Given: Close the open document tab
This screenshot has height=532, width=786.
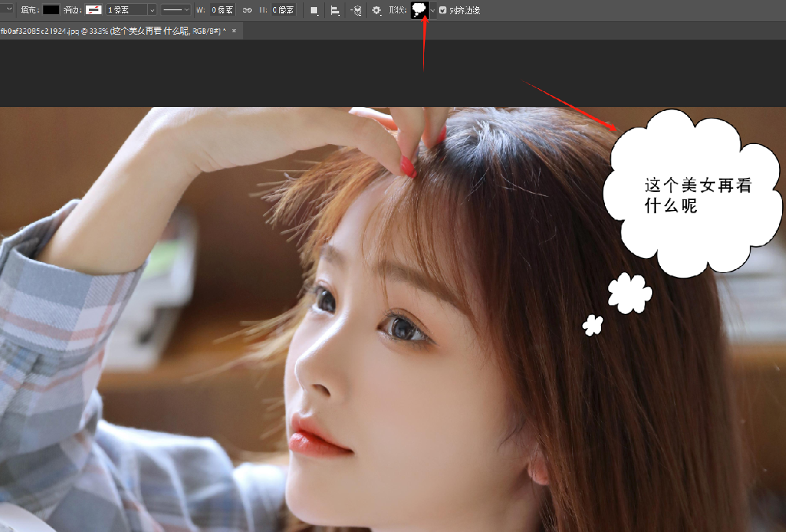Looking at the screenshot, I should pos(234,31).
